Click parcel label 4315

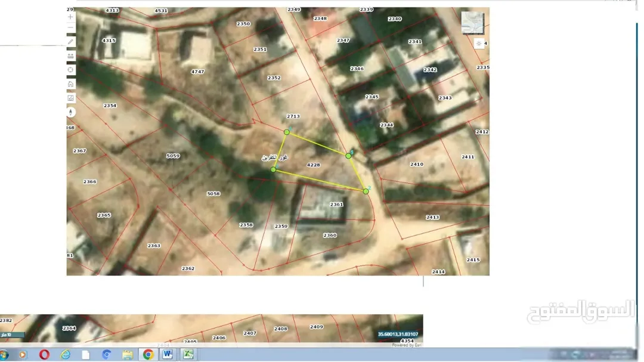(x=109, y=41)
